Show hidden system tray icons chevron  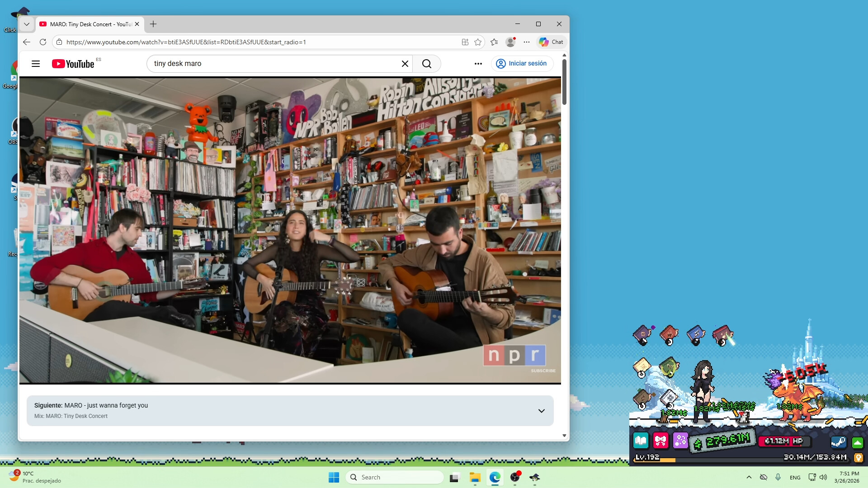pyautogui.click(x=749, y=477)
